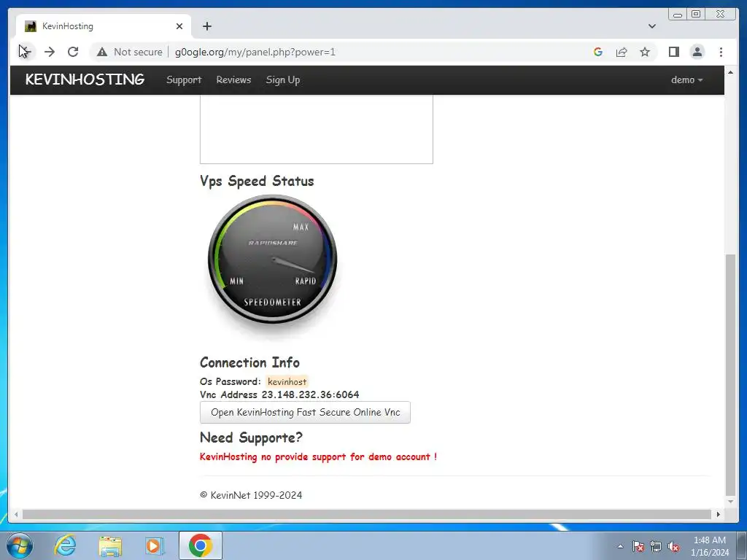Click the Not secure warning icon

coord(102,52)
